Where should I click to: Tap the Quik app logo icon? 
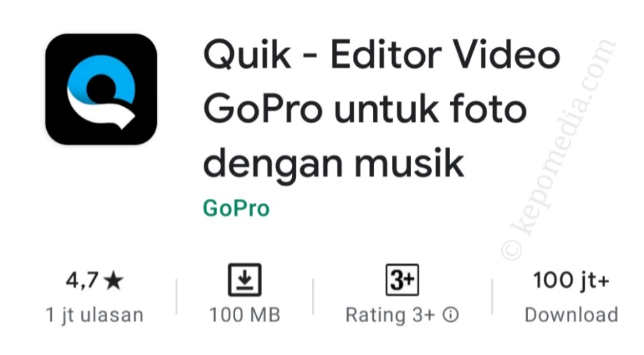pos(101,89)
